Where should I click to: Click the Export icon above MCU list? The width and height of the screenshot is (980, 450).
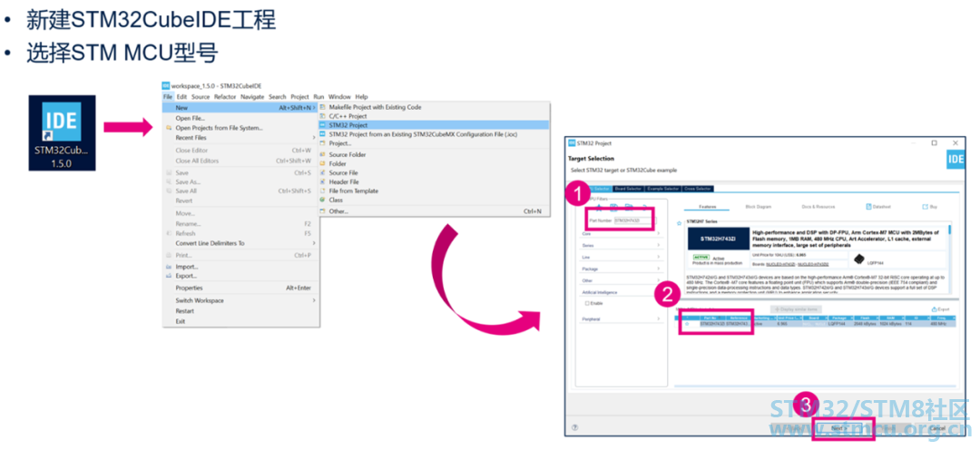point(935,308)
